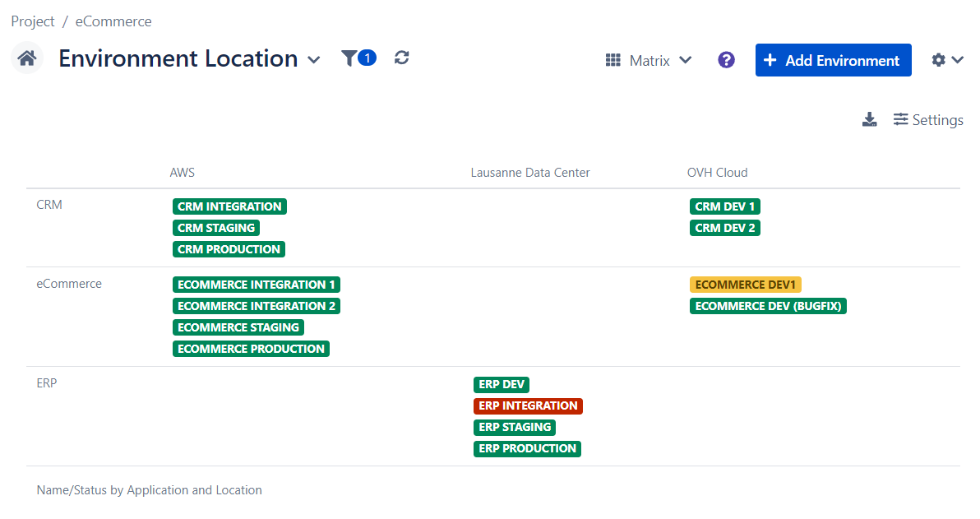Click the download export icon
The image size is (980, 519).
[869, 120]
